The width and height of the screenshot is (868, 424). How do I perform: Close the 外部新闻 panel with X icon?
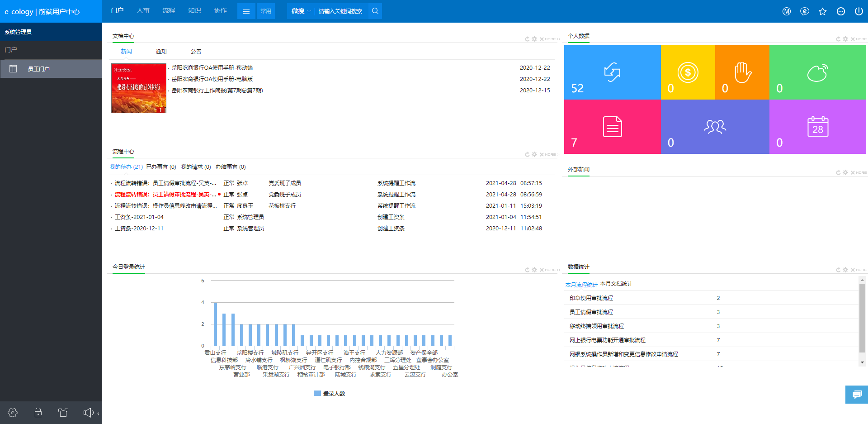[x=853, y=172]
